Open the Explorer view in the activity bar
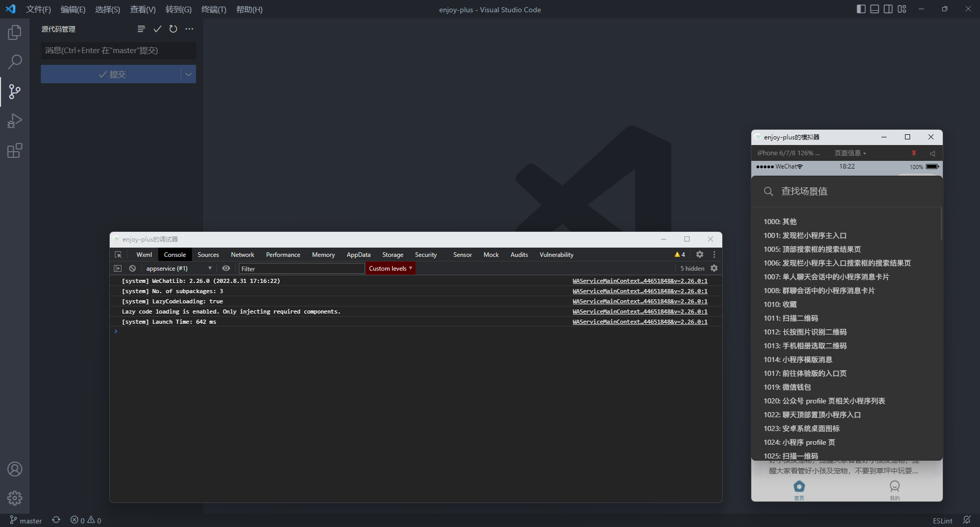 click(15, 32)
